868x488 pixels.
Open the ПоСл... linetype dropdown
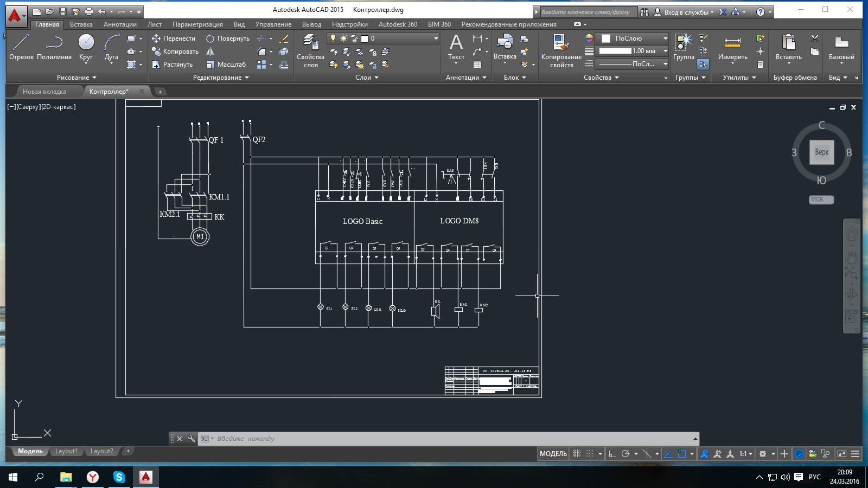coord(632,64)
